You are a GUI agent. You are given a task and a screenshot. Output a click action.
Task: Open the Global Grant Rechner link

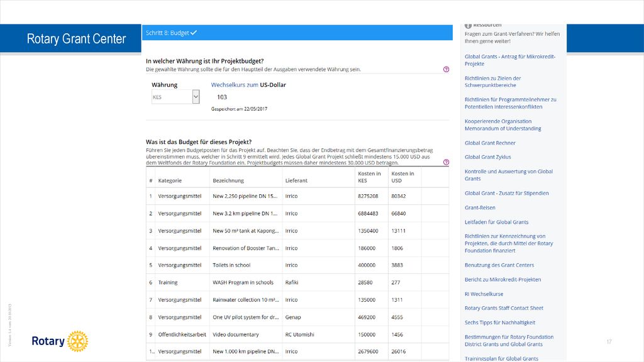click(490, 143)
